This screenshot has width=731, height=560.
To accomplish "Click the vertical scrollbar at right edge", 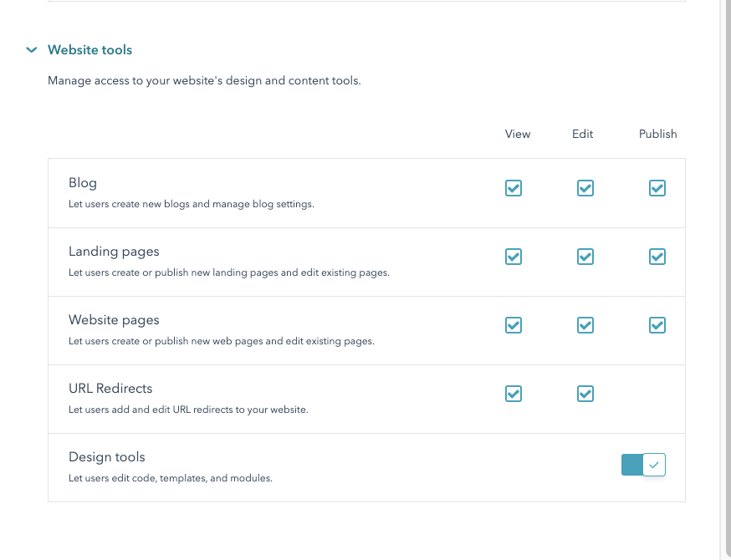I will click(725, 279).
